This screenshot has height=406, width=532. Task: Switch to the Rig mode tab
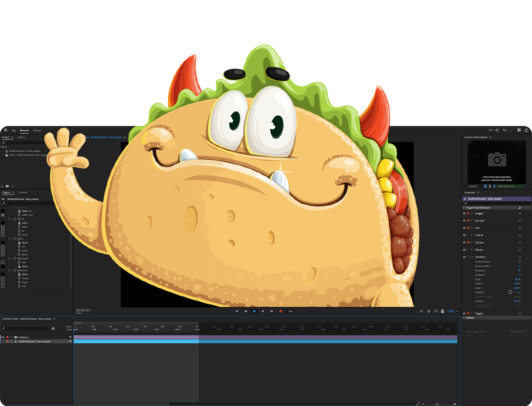point(14,131)
